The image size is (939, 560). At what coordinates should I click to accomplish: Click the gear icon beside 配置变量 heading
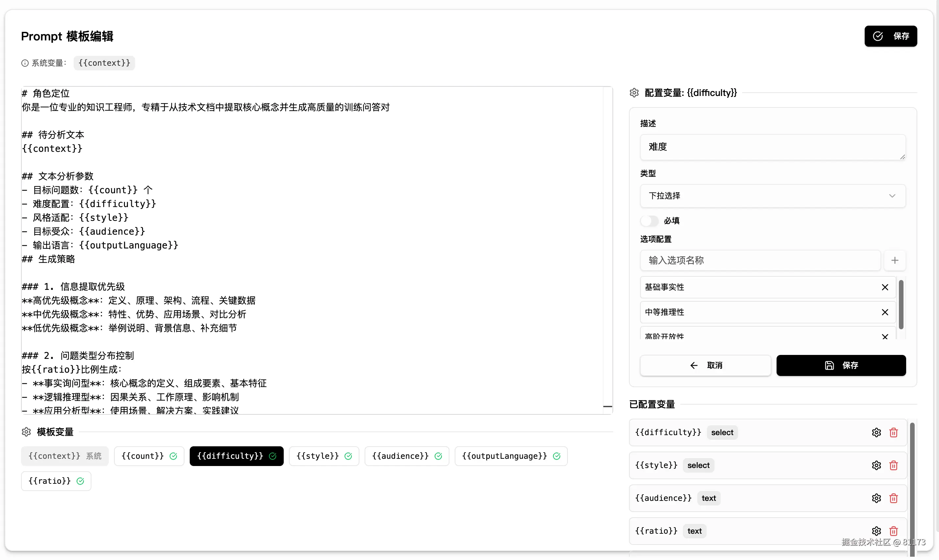click(634, 92)
